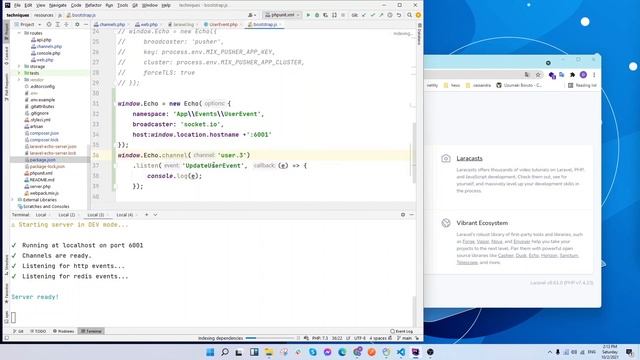Open Event Log in status bar
The image size is (640, 360).
(x=401, y=331)
